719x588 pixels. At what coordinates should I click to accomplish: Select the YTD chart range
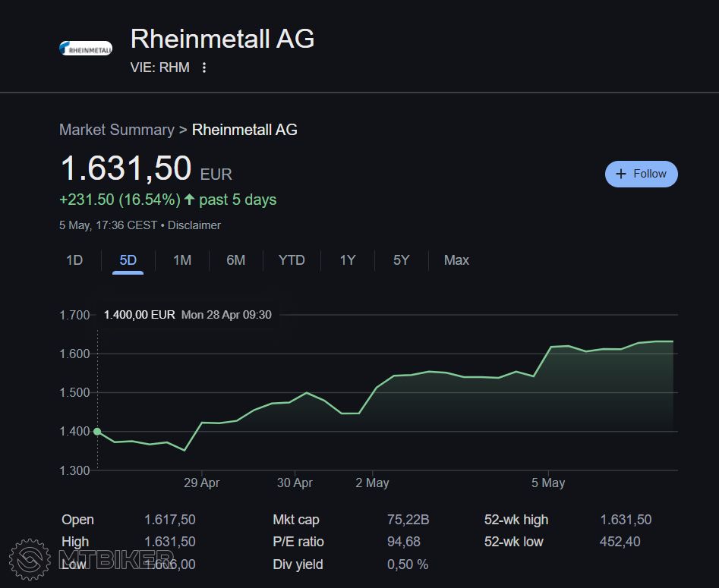[292, 260]
